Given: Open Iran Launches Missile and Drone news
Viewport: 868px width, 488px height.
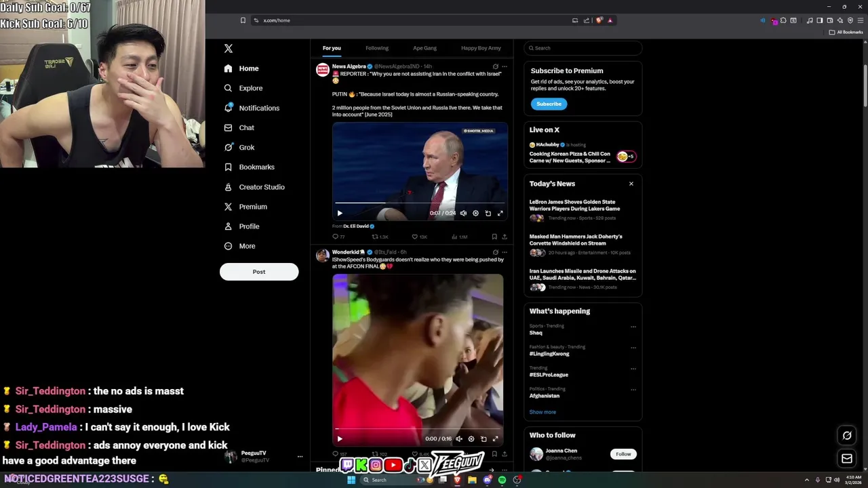Looking at the screenshot, I should (x=583, y=279).
